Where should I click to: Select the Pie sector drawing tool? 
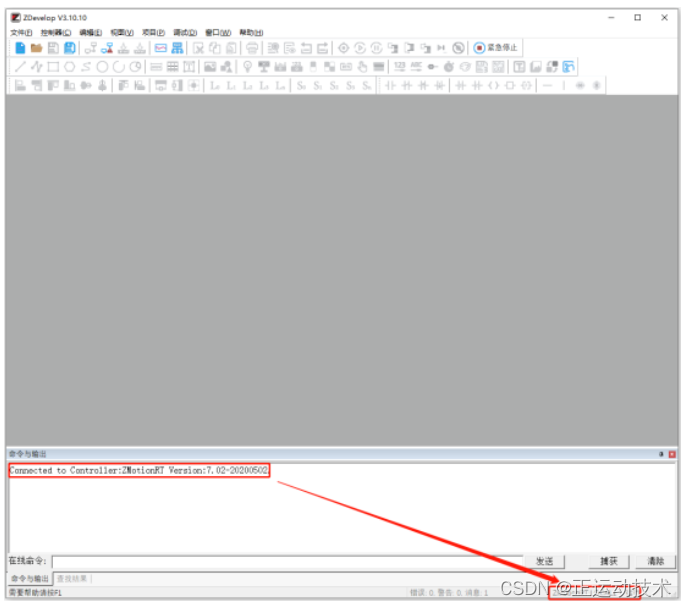[135, 67]
